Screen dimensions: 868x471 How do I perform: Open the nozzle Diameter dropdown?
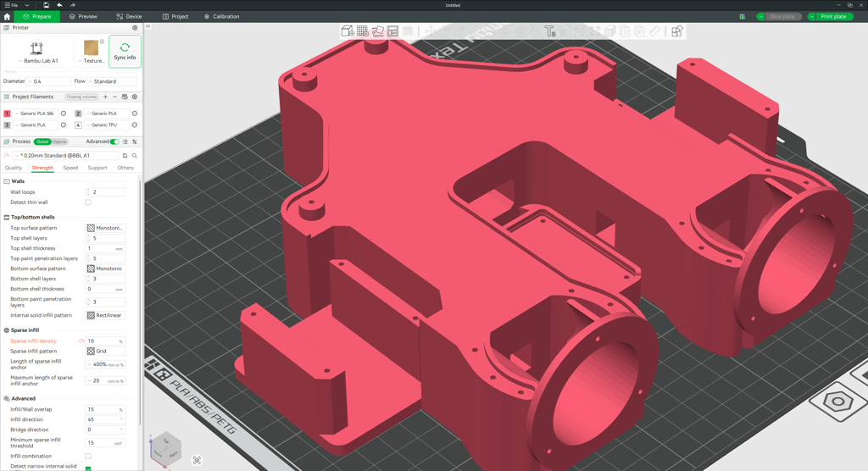click(49, 81)
